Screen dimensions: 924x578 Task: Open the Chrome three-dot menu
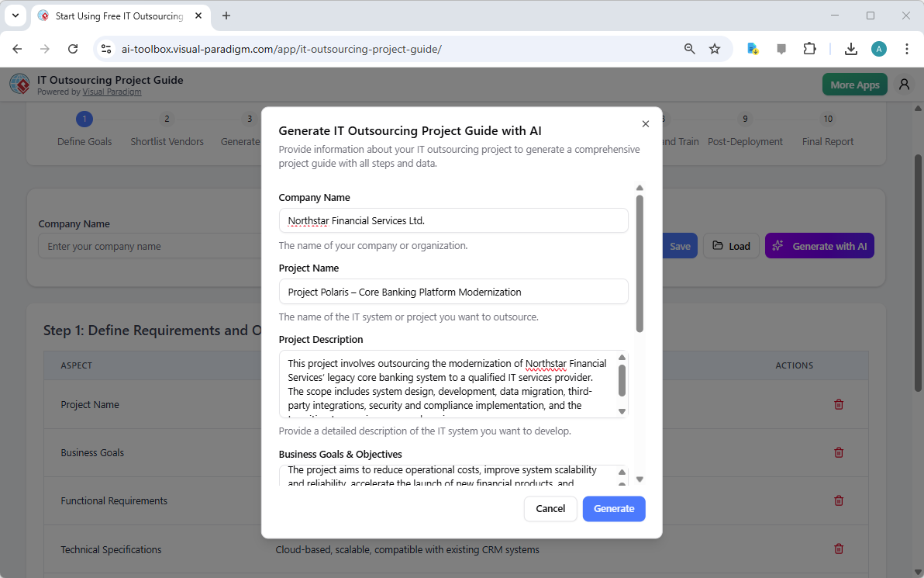[x=907, y=48]
